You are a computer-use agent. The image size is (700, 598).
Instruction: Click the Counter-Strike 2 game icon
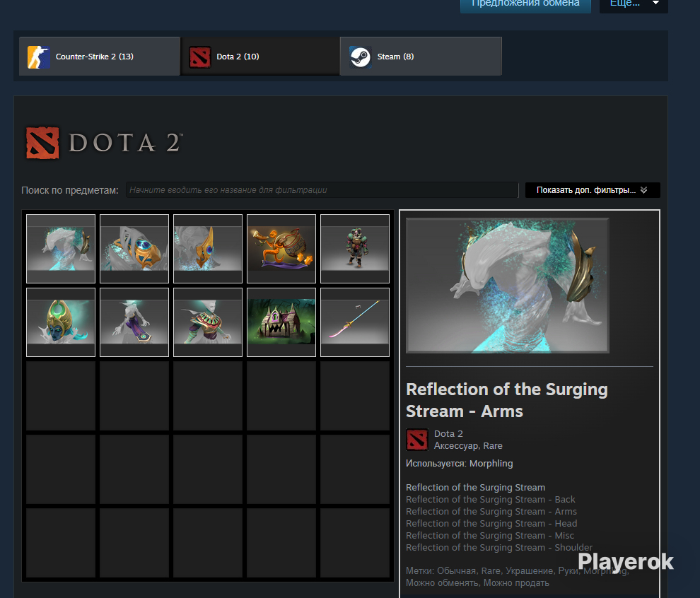[39, 57]
